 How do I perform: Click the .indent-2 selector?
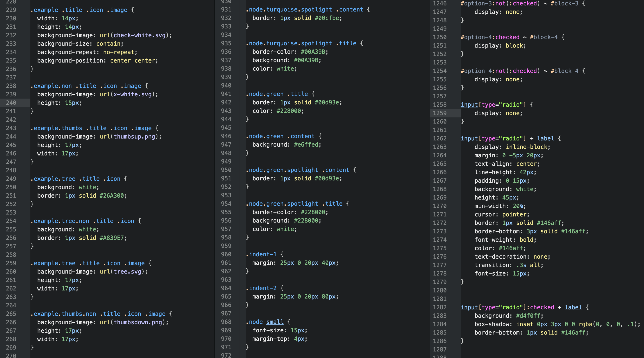coord(261,288)
